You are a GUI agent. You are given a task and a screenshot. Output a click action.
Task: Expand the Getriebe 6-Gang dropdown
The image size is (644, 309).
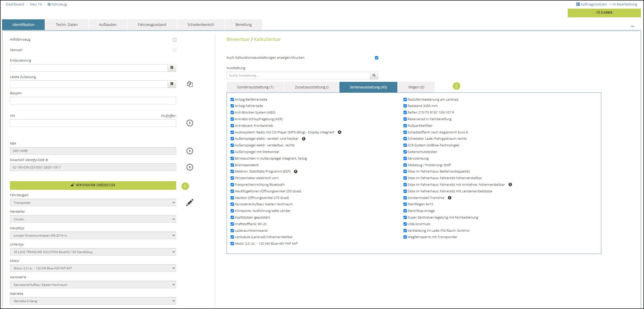click(x=93, y=301)
